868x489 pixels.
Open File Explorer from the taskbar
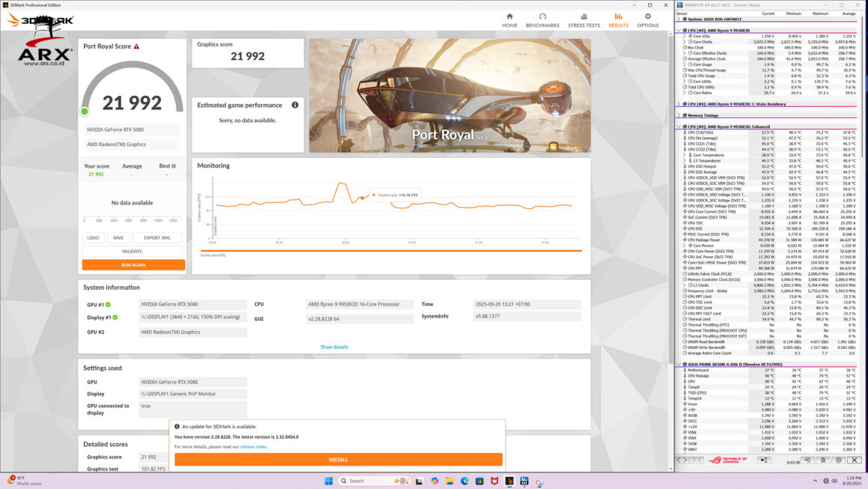pos(450,481)
